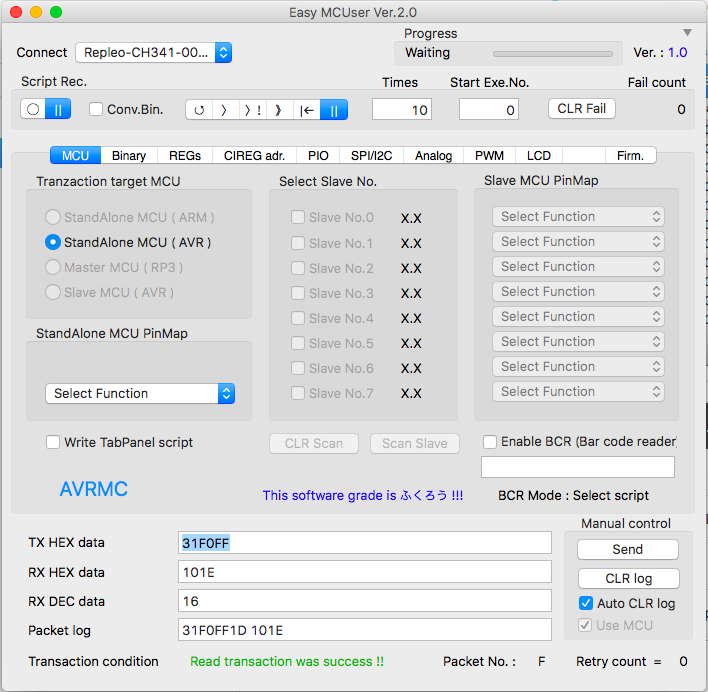Open the fifth Slave PinMap Select Function dropdown
This screenshot has width=708, height=692.
coord(578,316)
